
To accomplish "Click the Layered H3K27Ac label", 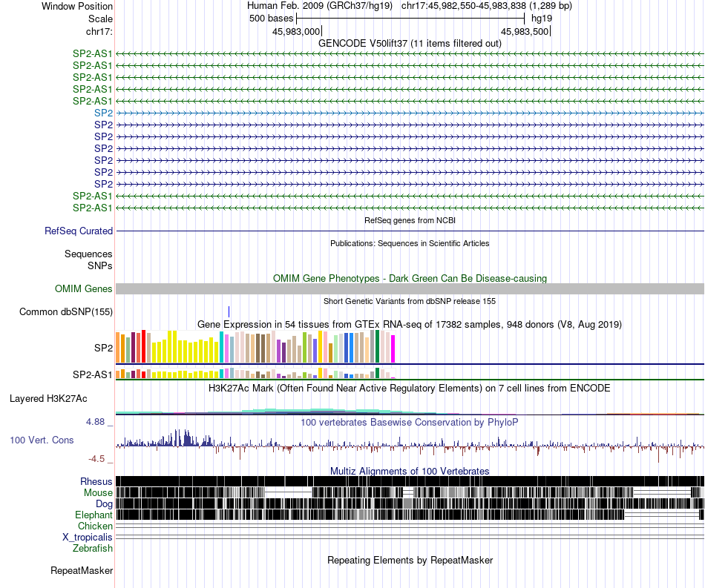I will click(x=48, y=399).
